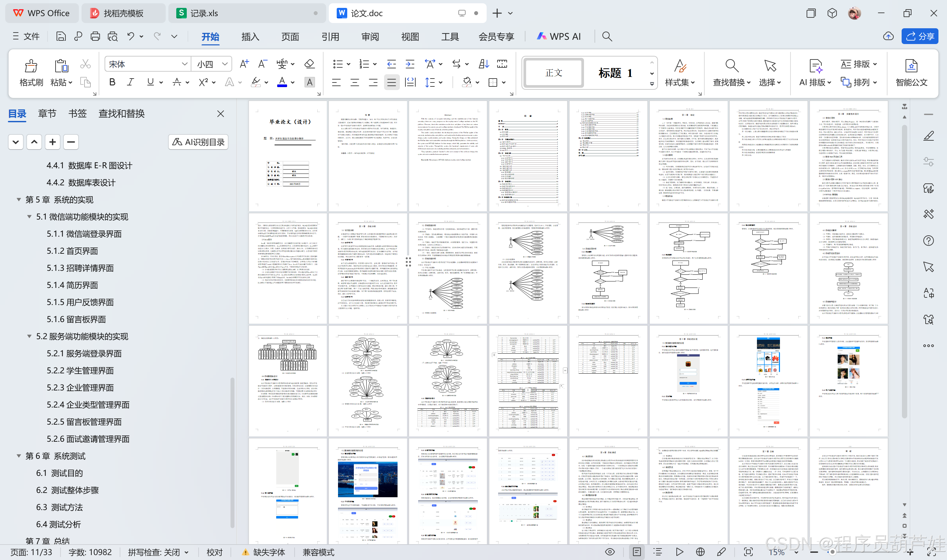Click the cloud sync icon
The width and height of the screenshot is (947, 560).
(x=888, y=36)
